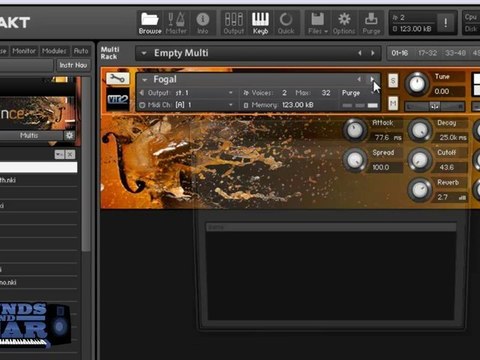
Task: Open the Output st.1 dropdown
Action: tap(230, 93)
